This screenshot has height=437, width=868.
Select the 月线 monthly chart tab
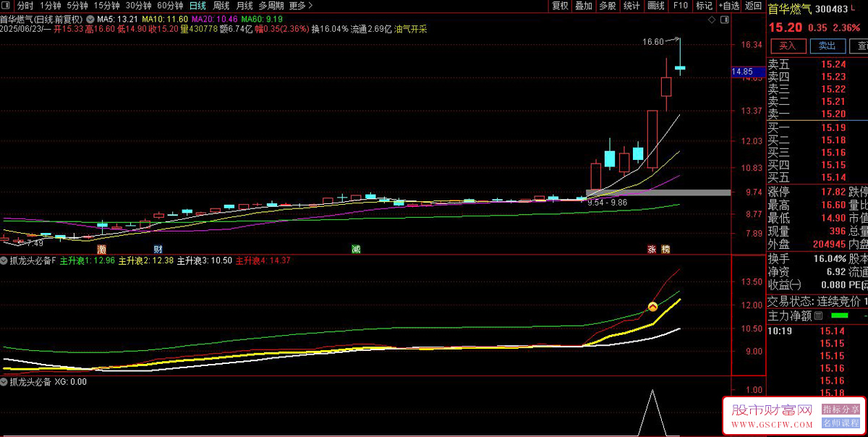245,5
